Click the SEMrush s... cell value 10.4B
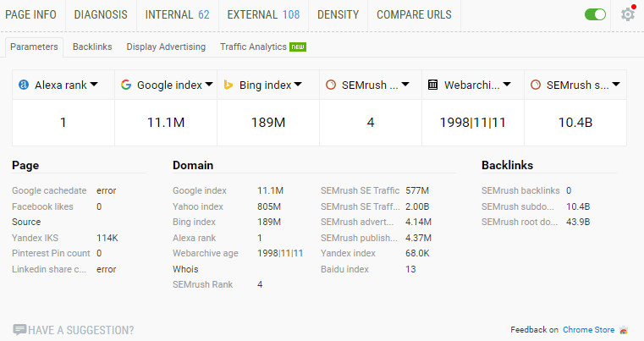The width and height of the screenshot is (644, 341). [575, 123]
